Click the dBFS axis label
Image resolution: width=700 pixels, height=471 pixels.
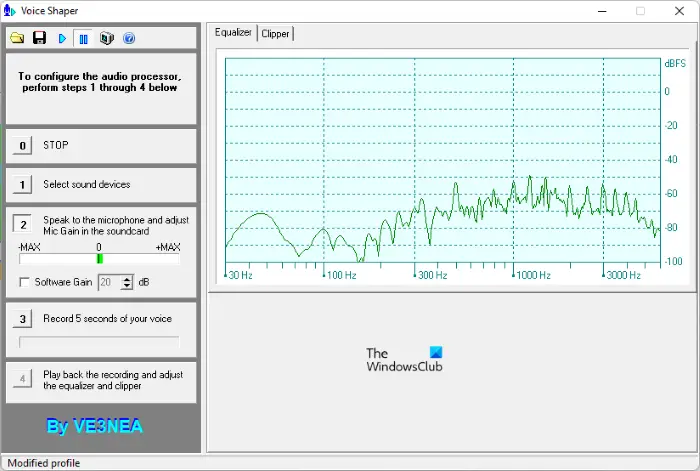(x=675, y=63)
